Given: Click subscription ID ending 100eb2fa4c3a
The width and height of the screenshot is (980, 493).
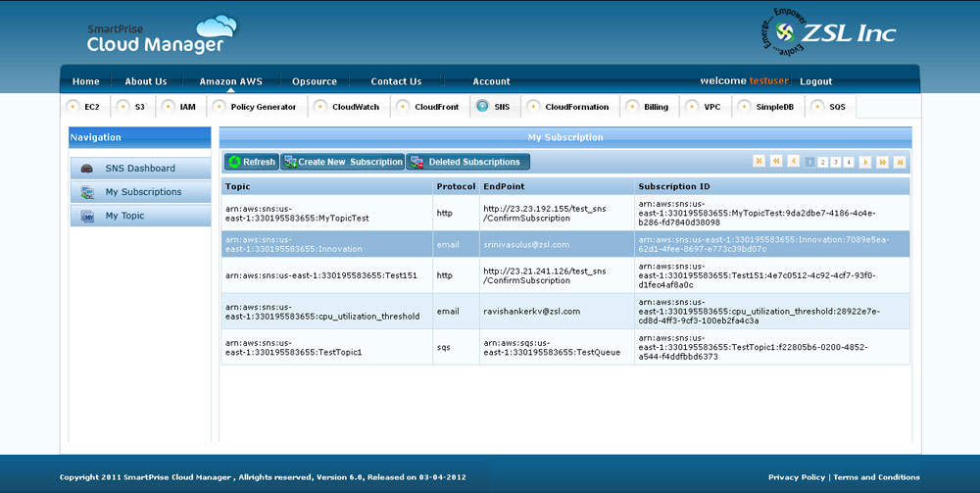Looking at the screenshot, I should (759, 311).
